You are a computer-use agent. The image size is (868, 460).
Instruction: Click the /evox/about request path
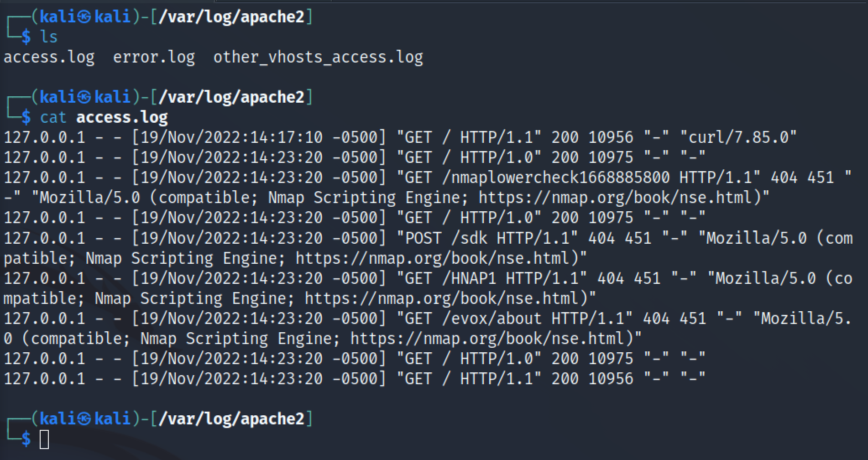[x=492, y=319]
